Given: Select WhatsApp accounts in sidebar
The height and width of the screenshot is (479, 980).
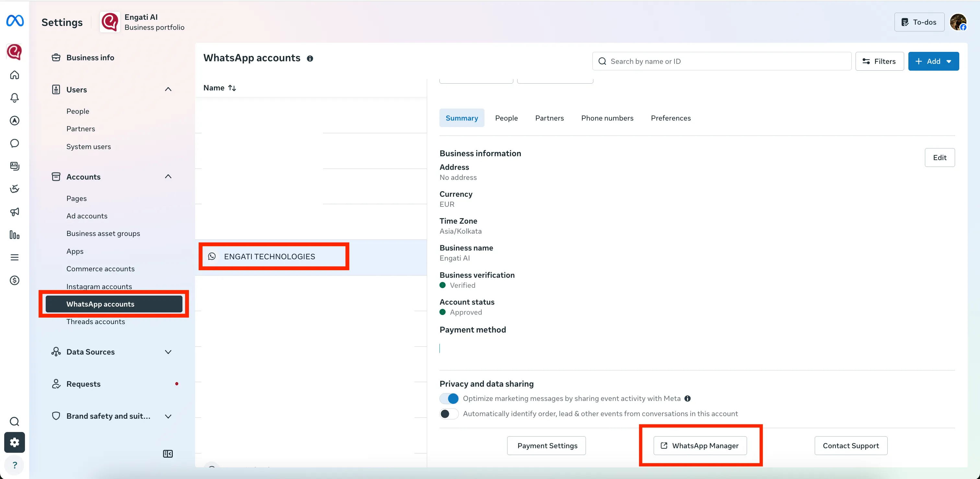Looking at the screenshot, I should point(114,304).
